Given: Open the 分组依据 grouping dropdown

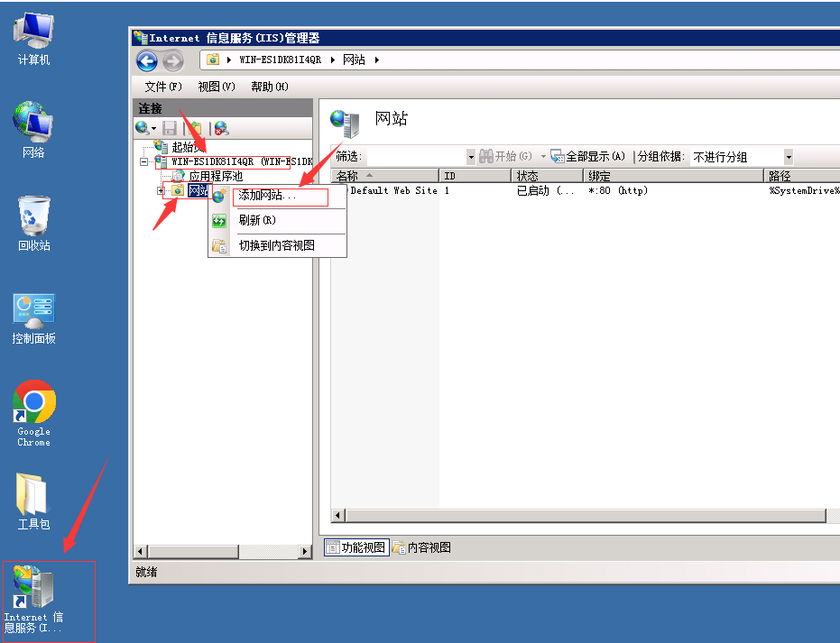Looking at the screenshot, I should pyautogui.click(x=788, y=157).
